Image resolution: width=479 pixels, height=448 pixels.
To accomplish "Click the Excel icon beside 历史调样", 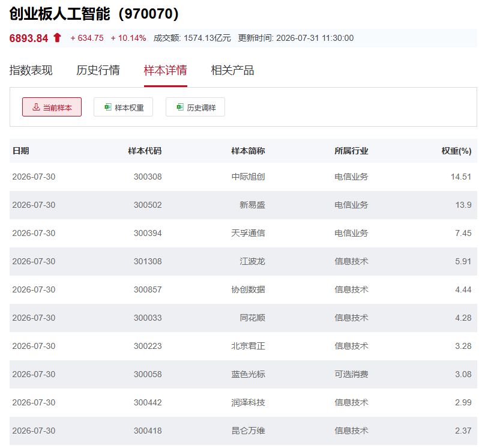I will tap(180, 107).
